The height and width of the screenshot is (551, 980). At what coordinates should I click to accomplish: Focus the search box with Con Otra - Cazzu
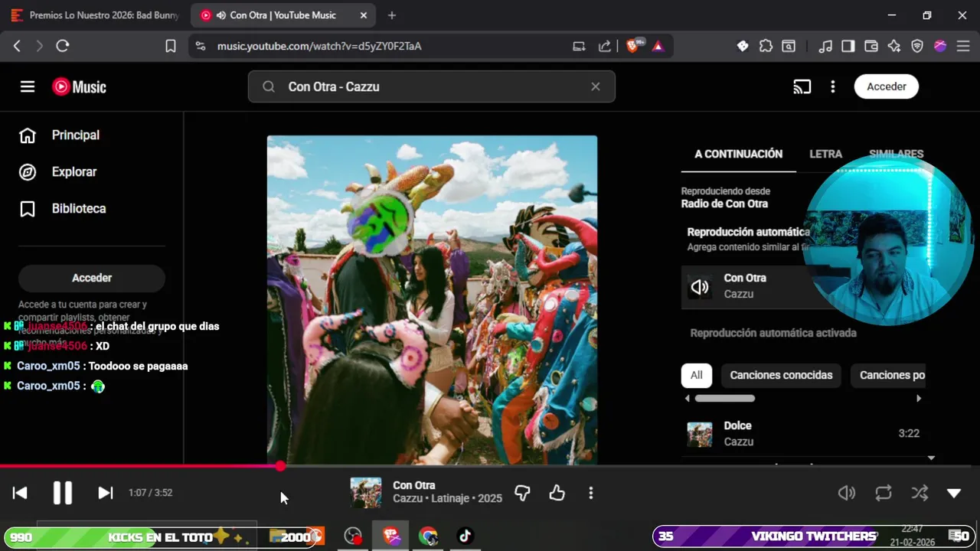432,86
